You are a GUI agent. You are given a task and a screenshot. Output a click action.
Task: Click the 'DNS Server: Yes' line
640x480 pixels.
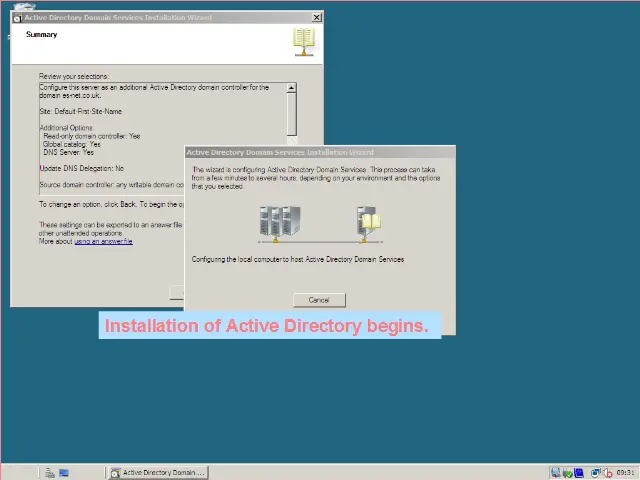click(69, 153)
